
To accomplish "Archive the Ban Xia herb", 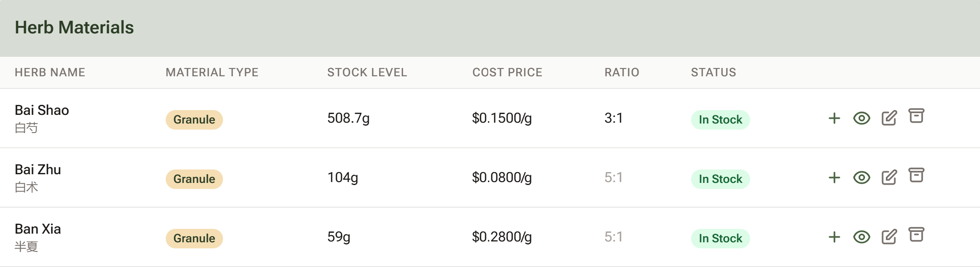I will pyautogui.click(x=916, y=234).
